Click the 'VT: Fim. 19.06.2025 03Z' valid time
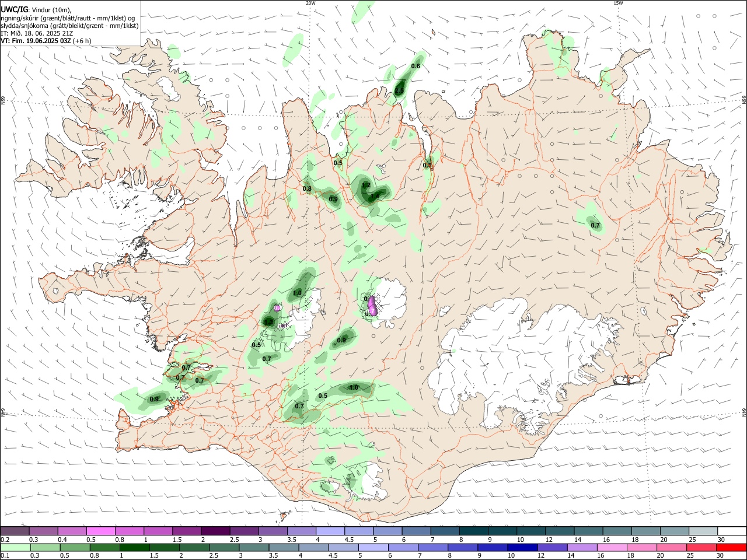747x560 pixels. click(36, 41)
